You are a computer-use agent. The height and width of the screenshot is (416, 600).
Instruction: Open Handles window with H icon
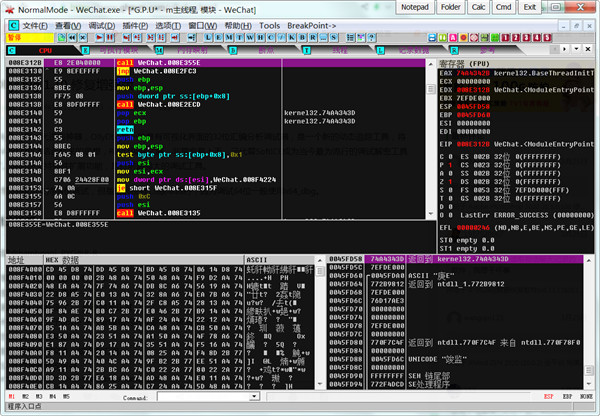pyautogui.click(x=261, y=38)
